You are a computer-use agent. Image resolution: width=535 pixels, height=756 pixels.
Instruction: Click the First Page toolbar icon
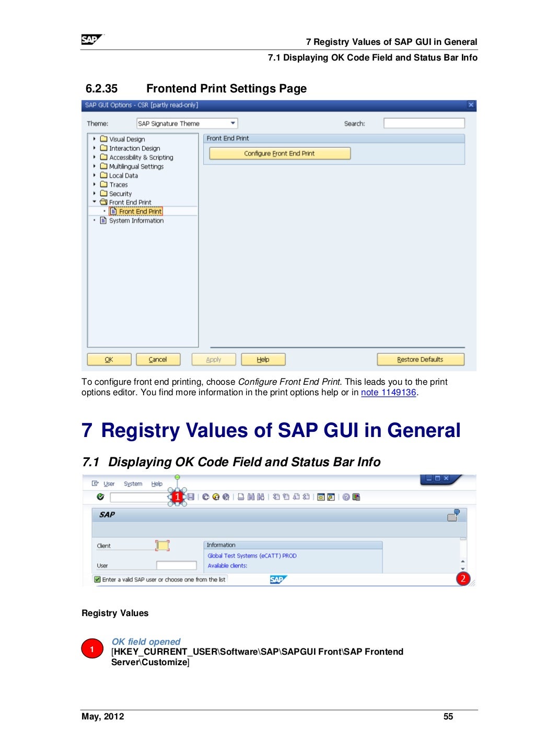tap(276, 497)
